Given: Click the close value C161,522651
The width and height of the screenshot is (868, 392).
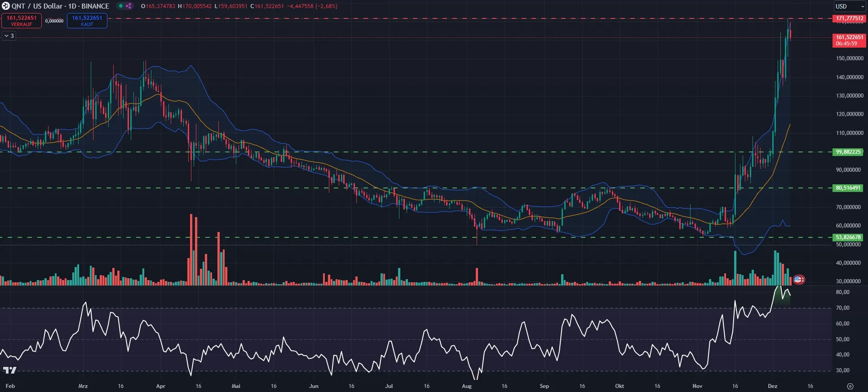Looking at the screenshot, I should tap(267, 6).
